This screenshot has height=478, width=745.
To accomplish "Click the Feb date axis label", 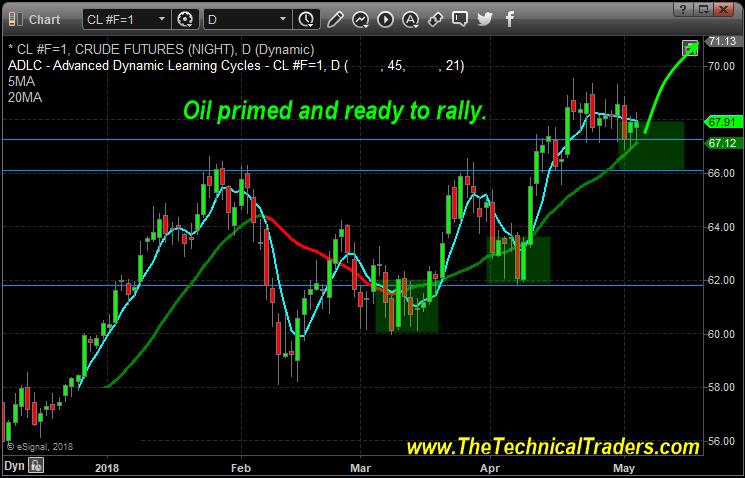I will [240, 468].
